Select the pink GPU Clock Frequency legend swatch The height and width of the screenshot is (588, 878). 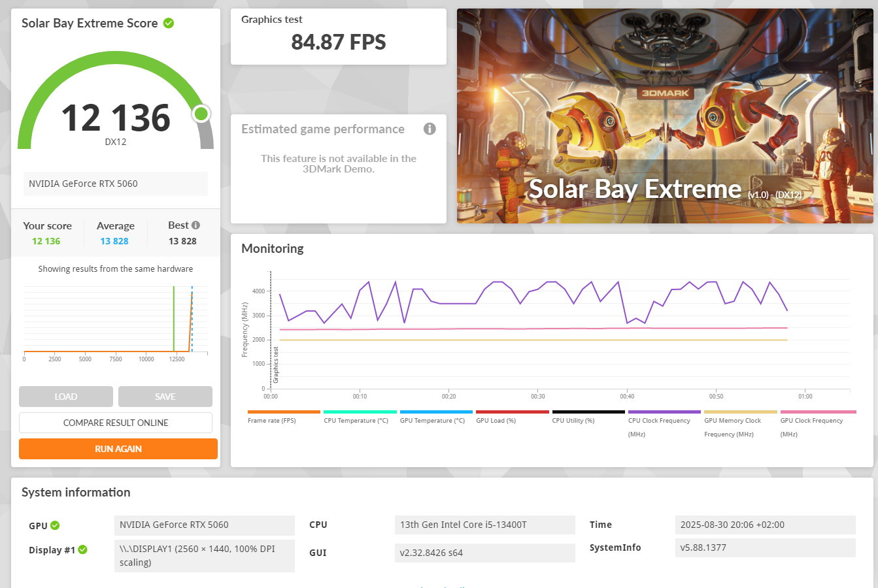(819, 412)
